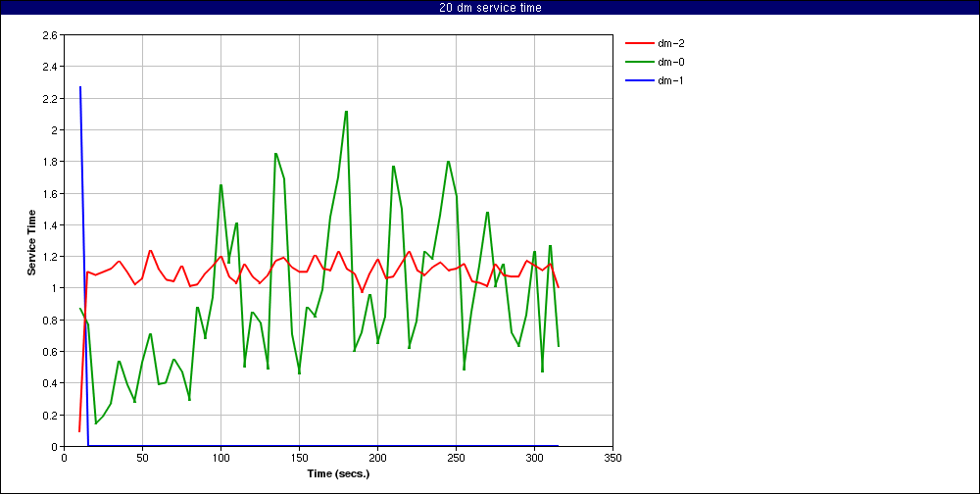Click the red dm-2 legend line swatch
This screenshot has height=494, width=980.
(x=639, y=44)
